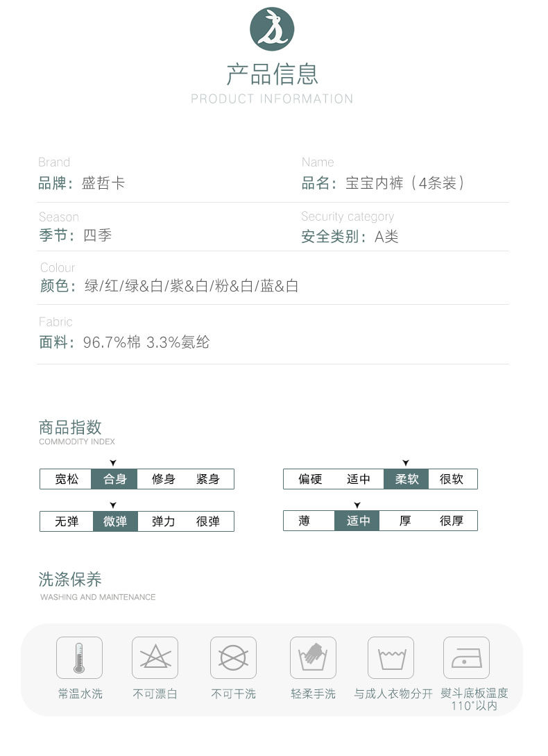The height and width of the screenshot is (756, 548).
Task: Click the arrow marker above 柔软
Action: pyautogui.click(x=406, y=463)
